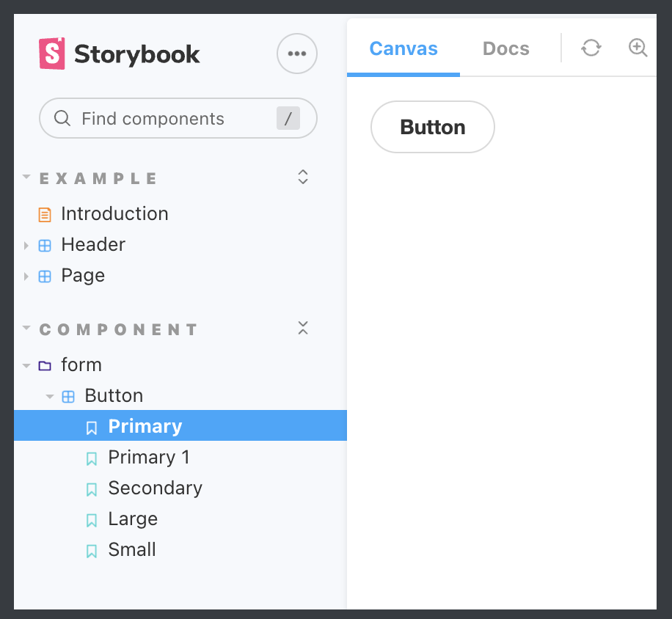Click the Header component grid icon
The image size is (672, 619).
pos(45,246)
